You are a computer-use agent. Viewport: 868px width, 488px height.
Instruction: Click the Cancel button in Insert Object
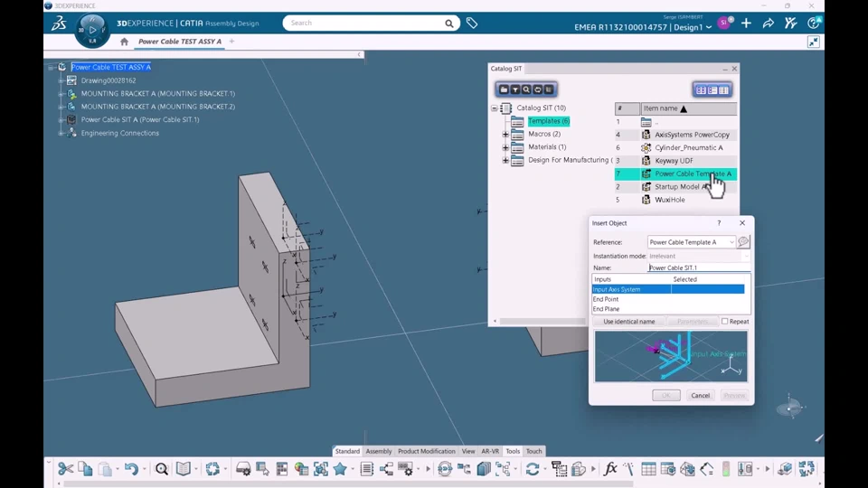[700, 395]
